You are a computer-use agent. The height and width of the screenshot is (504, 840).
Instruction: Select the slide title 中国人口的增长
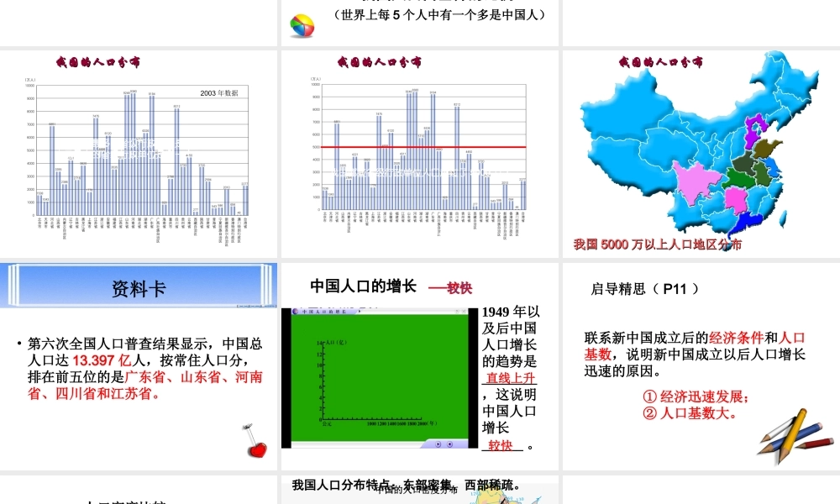pyautogui.click(x=363, y=286)
